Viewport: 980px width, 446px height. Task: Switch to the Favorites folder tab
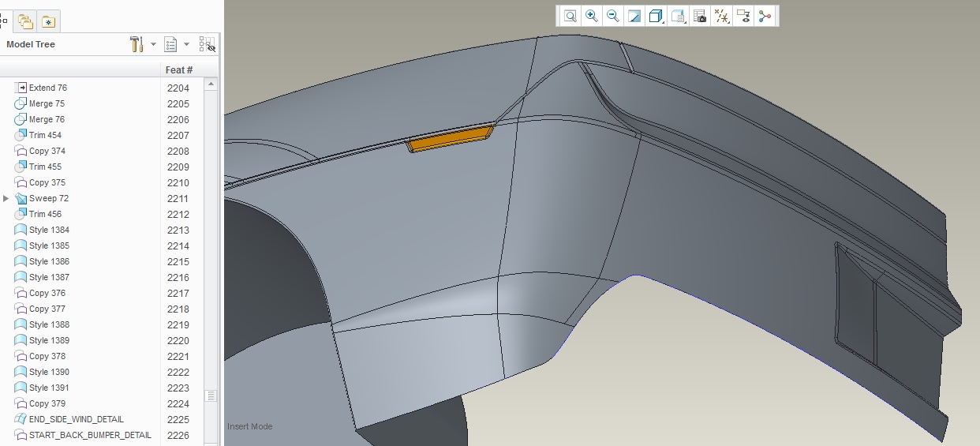tap(48, 21)
